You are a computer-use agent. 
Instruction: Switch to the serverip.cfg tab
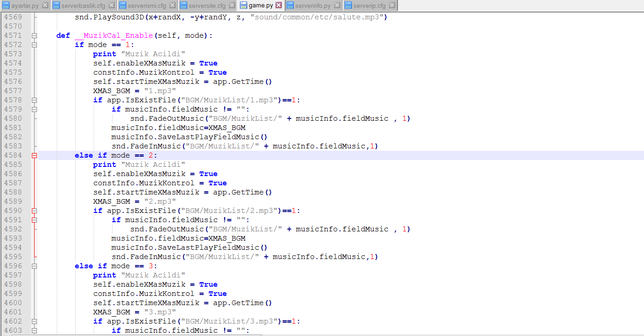[x=370, y=6]
